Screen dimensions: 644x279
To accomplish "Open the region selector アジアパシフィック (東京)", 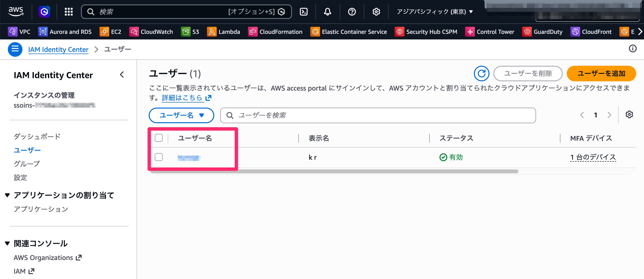I will point(435,12).
